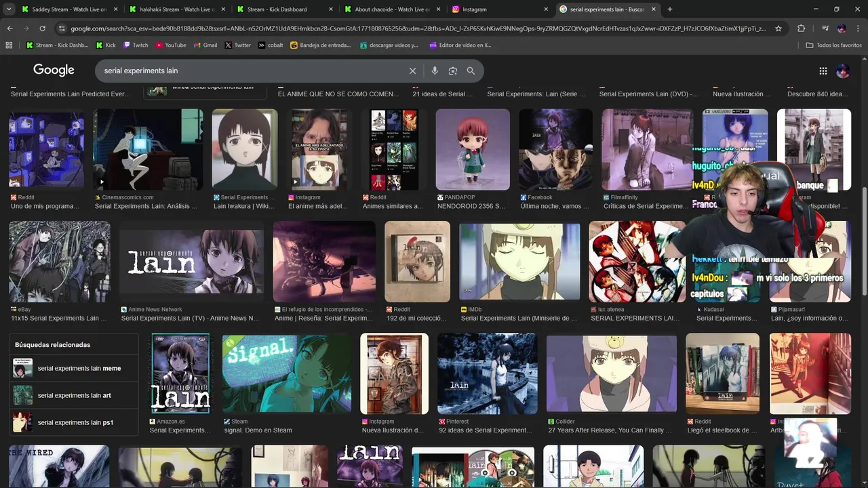Open the apps grid in bookmarks bar
Image resolution: width=868 pixels, height=488 pixels.
[x=9, y=45]
